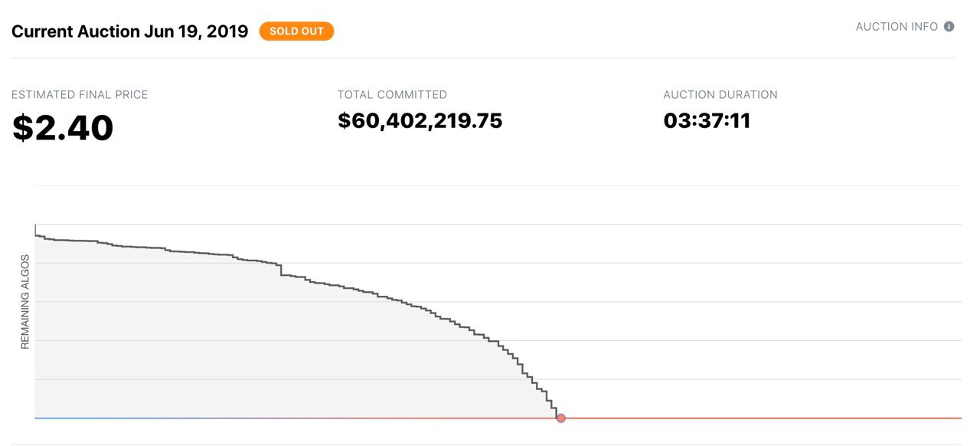Screen dimensions: 980x446
Task: Click the REMAINING ALGOS axis label
Action: [24, 302]
